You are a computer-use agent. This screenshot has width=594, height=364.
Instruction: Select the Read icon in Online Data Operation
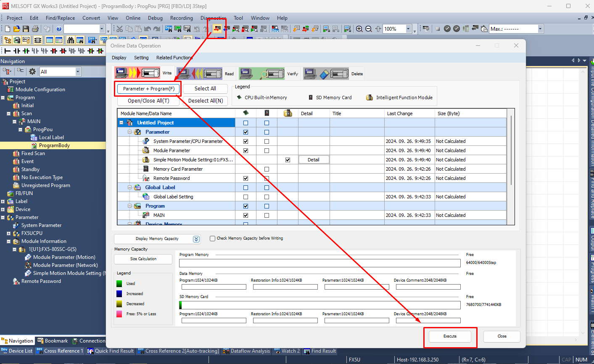[x=199, y=73]
